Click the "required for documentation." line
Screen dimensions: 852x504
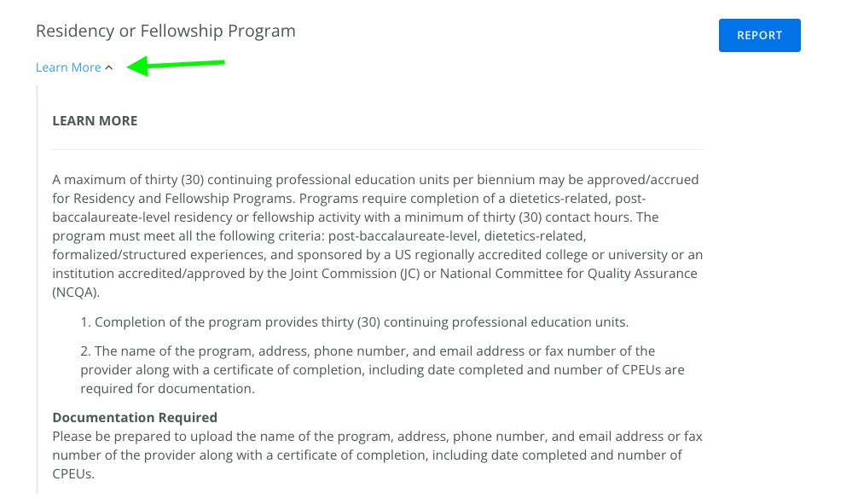[167, 388]
